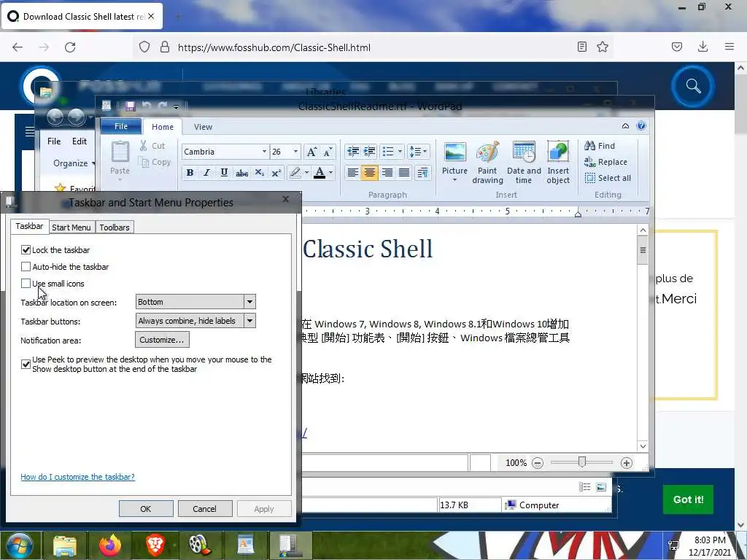Justify the text in WordPad
The image size is (747, 560).
pyautogui.click(x=404, y=172)
